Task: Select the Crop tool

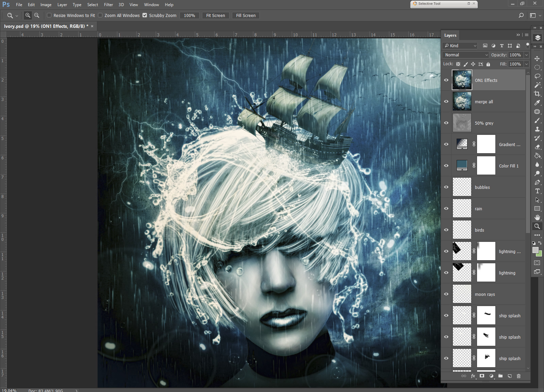Action: click(x=537, y=94)
